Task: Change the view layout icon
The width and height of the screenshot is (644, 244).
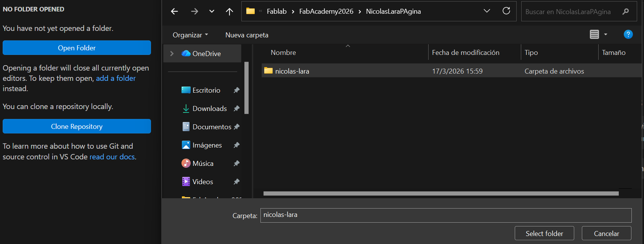Action: click(x=594, y=34)
